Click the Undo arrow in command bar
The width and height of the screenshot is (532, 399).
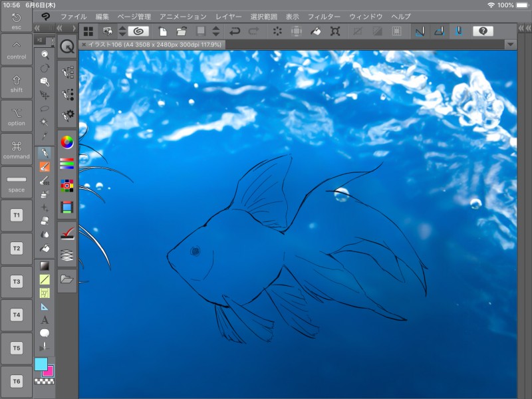click(x=235, y=31)
